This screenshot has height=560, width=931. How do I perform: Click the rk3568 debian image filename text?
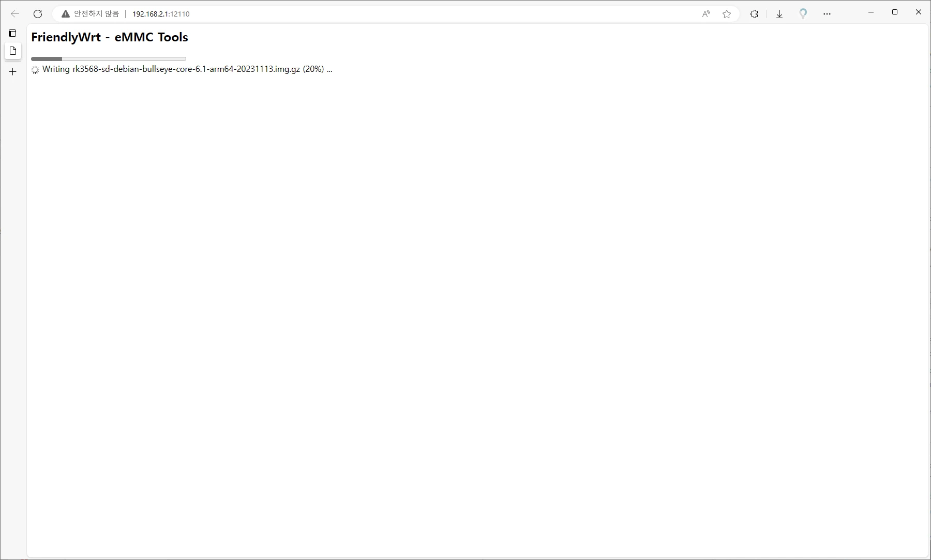click(186, 69)
